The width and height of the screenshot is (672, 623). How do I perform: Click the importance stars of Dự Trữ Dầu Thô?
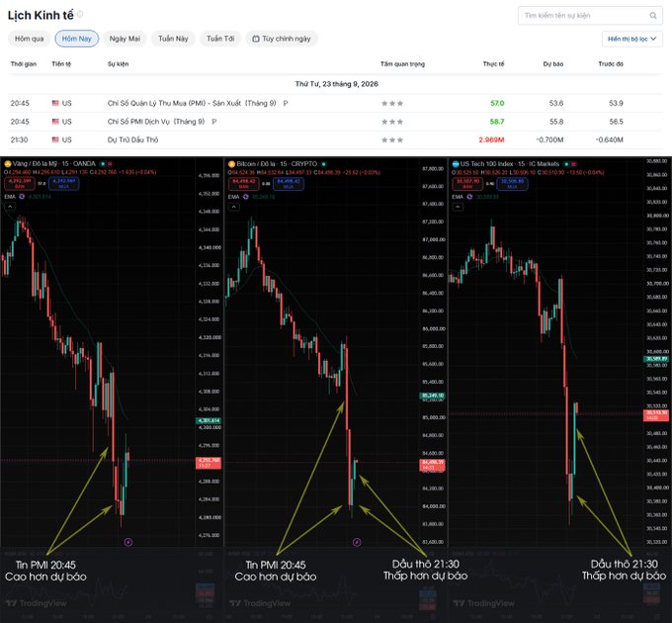pyautogui.click(x=392, y=139)
